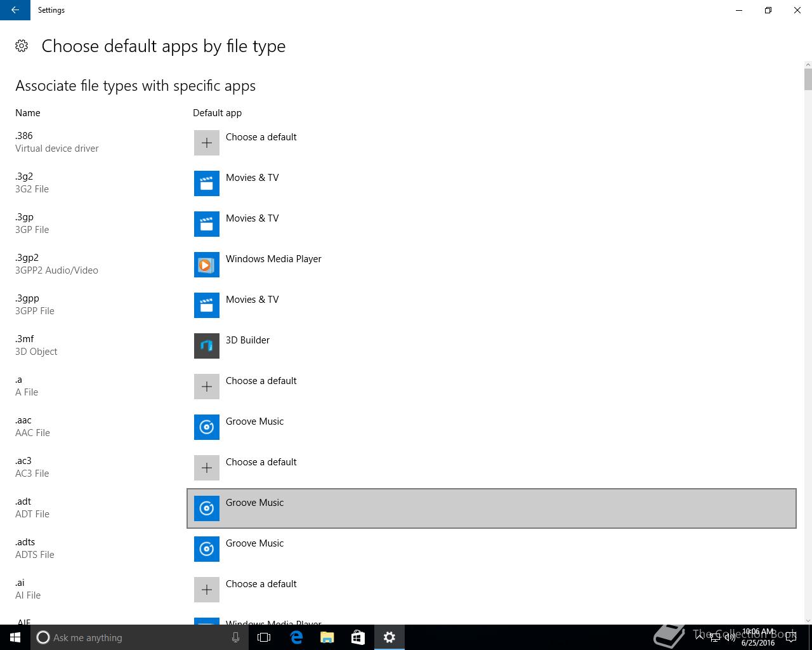Click the Movies & TV icon for .3g2
This screenshot has height=650, width=812.
[x=207, y=183]
